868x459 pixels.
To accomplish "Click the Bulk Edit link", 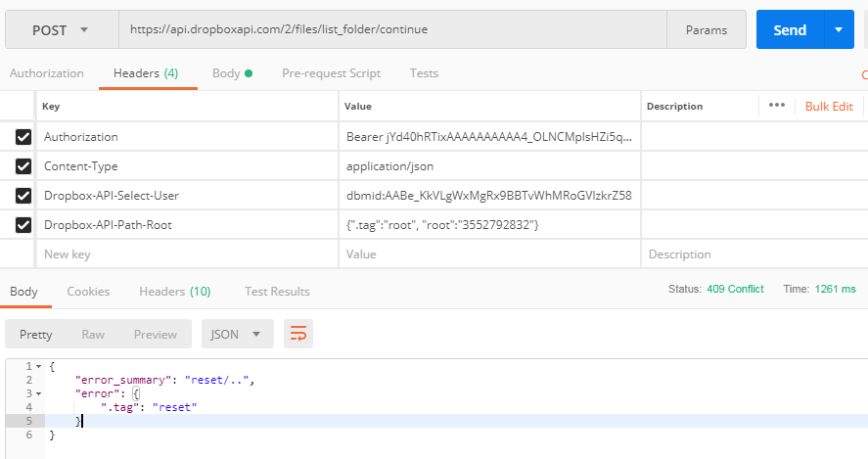I will (829, 107).
